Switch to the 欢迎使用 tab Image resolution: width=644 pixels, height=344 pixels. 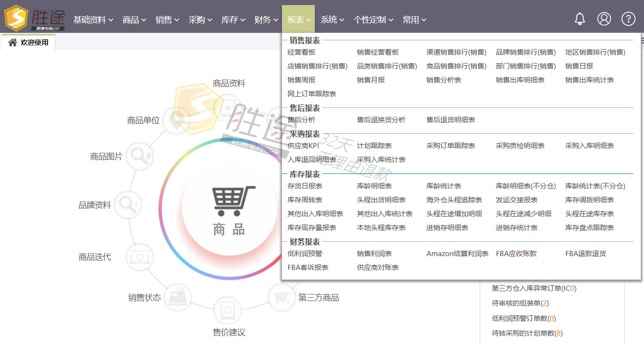[x=29, y=43]
